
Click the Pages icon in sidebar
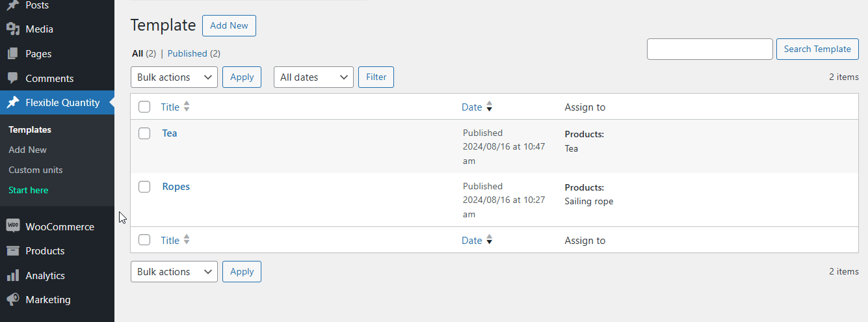pos(13,54)
